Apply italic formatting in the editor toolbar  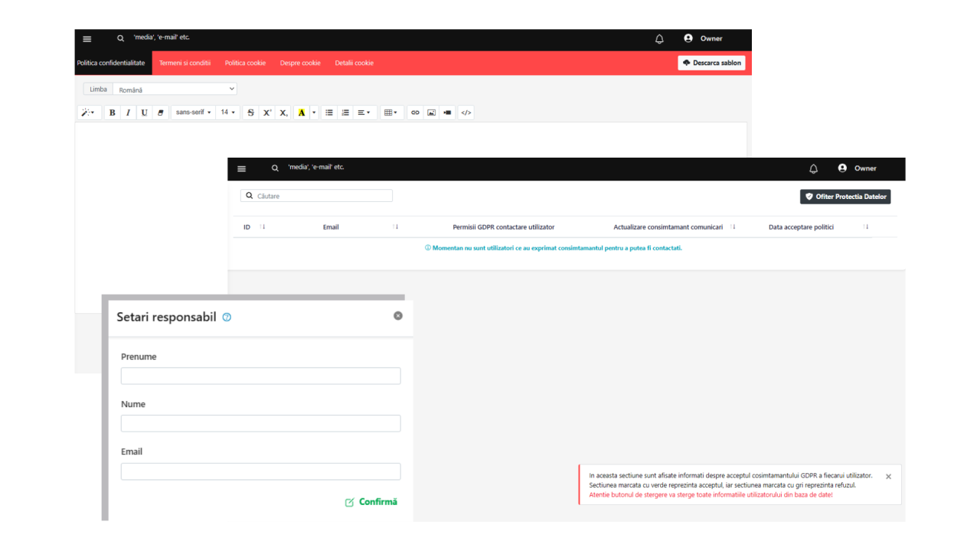point(128,112)
